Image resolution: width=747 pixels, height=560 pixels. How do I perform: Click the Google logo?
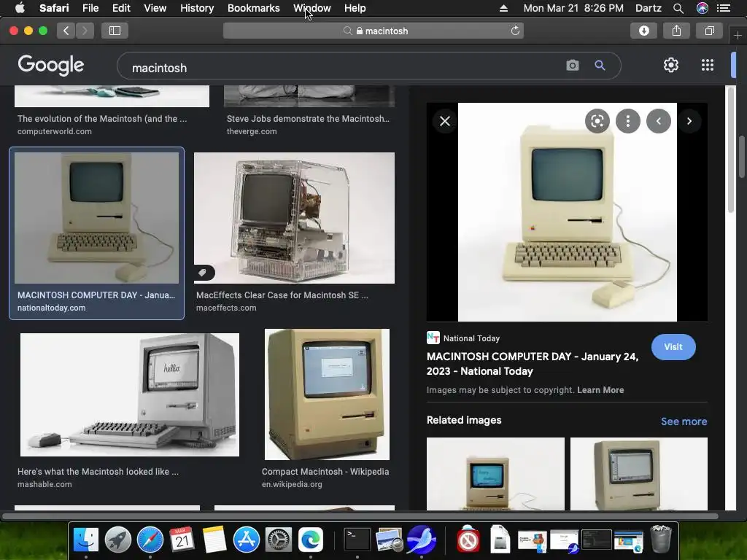point(51,65)
